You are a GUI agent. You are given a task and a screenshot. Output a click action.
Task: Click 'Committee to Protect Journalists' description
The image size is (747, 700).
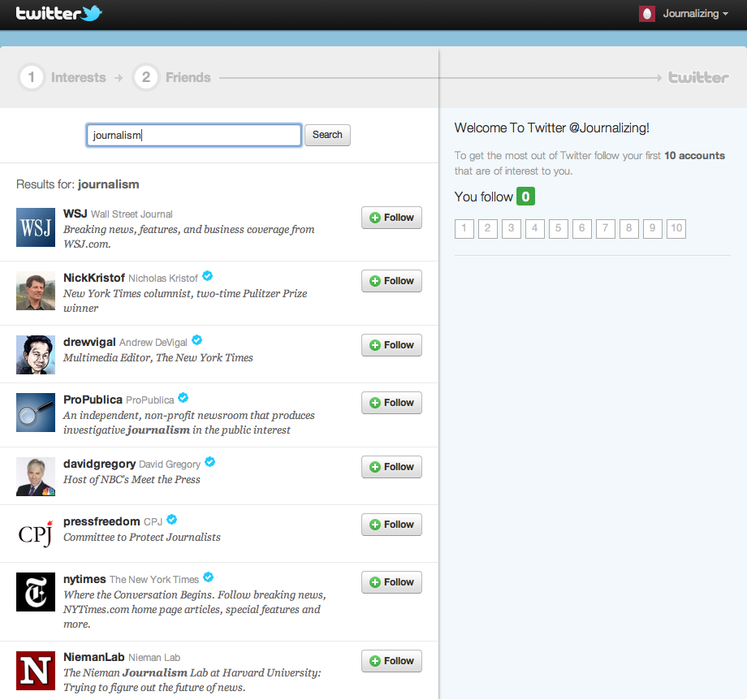point(142,538)
